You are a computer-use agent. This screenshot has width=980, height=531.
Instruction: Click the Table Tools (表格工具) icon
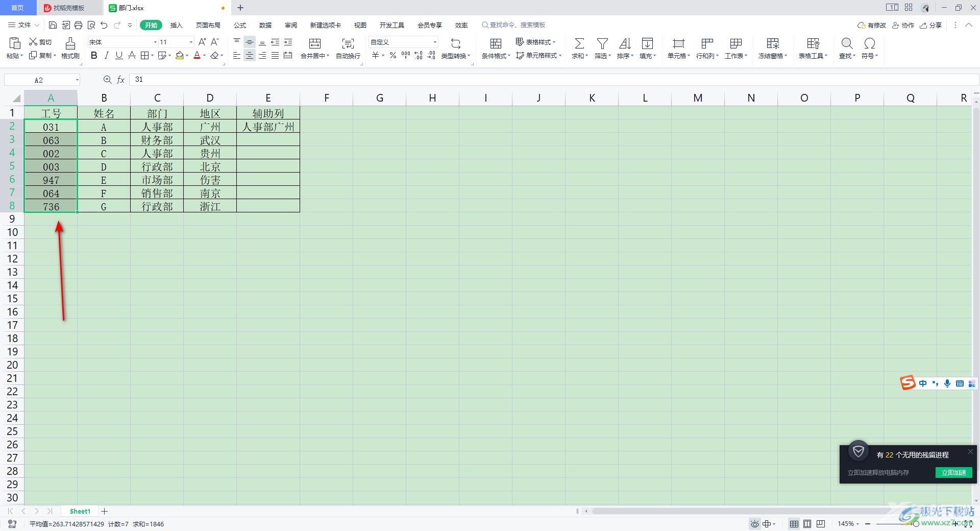(813, 43)
